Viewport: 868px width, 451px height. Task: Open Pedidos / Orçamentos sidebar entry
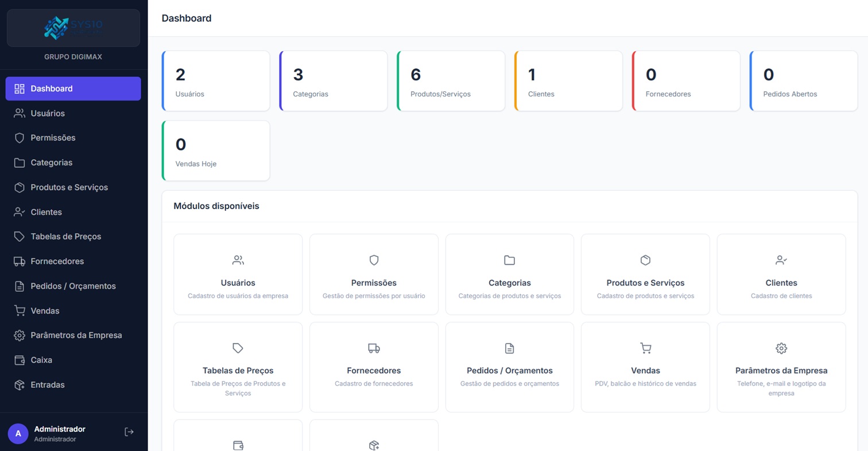point(73,286)
